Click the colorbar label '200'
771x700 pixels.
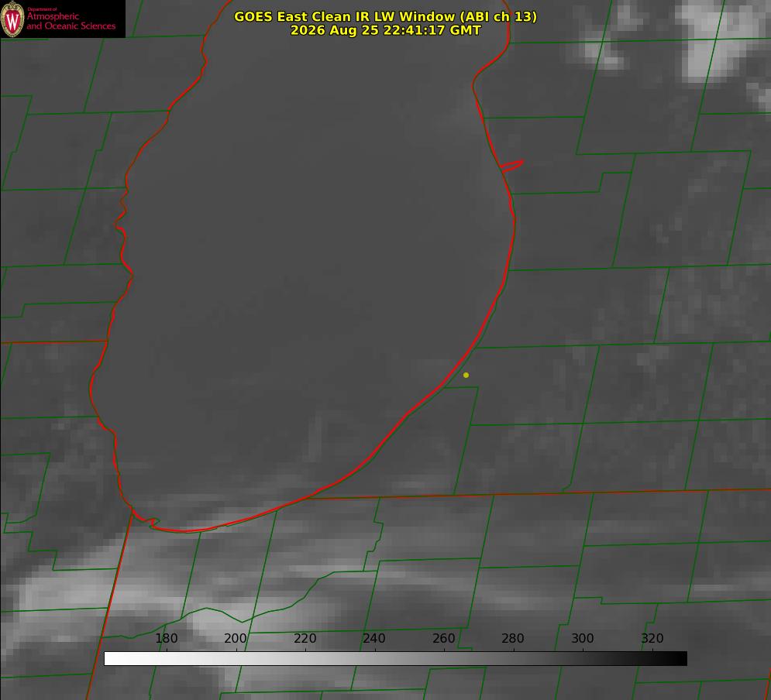coord(236,638)
